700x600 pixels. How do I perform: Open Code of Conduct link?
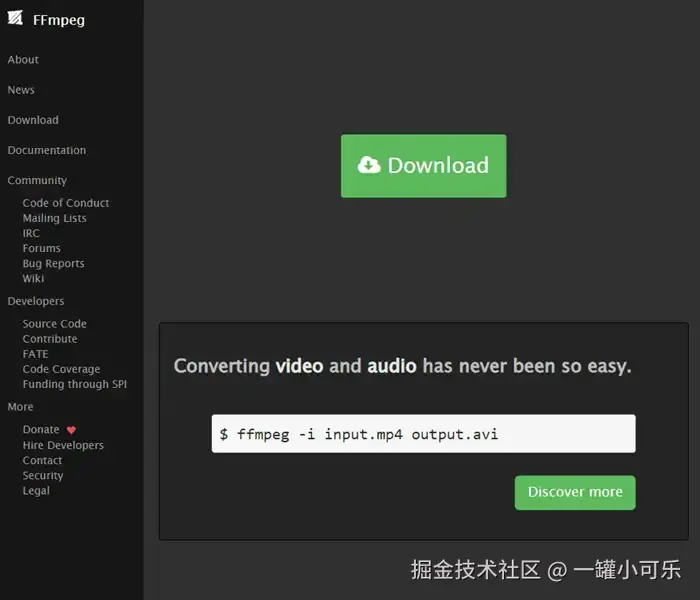66,203
